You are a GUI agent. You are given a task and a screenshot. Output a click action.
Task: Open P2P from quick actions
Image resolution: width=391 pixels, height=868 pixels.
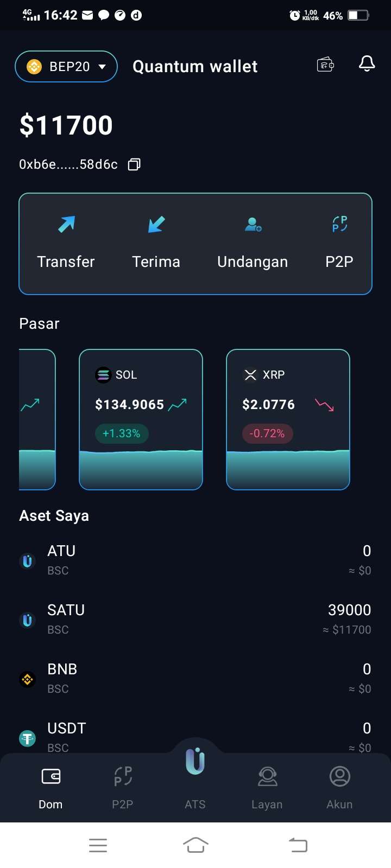click(x=339, y=224)
